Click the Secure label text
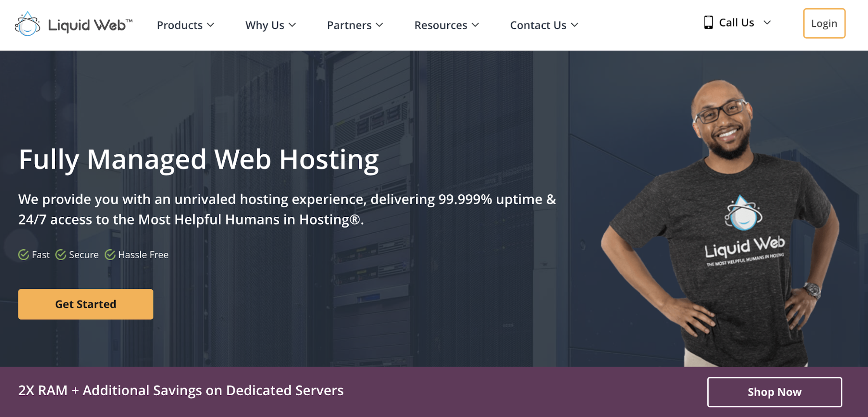 (x=84, y=255)
